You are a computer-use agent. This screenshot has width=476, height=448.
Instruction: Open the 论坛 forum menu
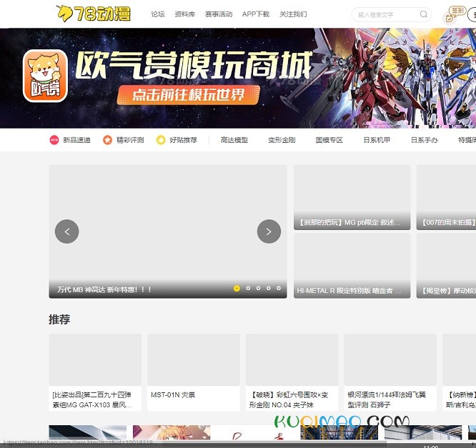click(x=158, y=14)
